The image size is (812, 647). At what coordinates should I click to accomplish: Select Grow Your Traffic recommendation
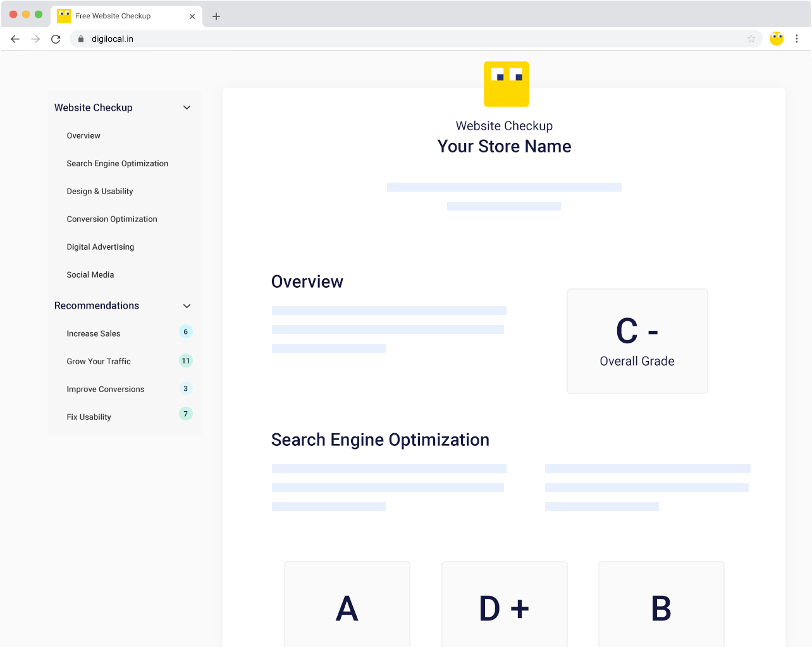99,362
